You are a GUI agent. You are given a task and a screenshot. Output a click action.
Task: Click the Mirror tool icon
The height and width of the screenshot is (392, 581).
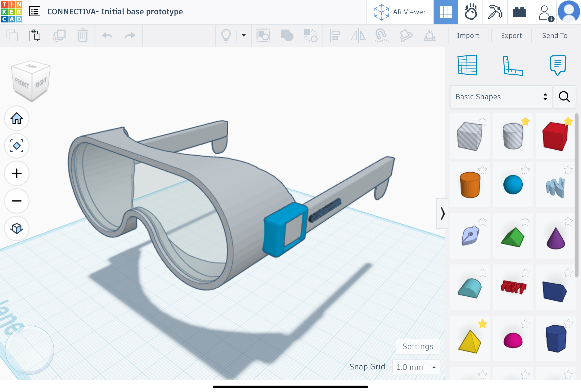(x=358, y=35)
